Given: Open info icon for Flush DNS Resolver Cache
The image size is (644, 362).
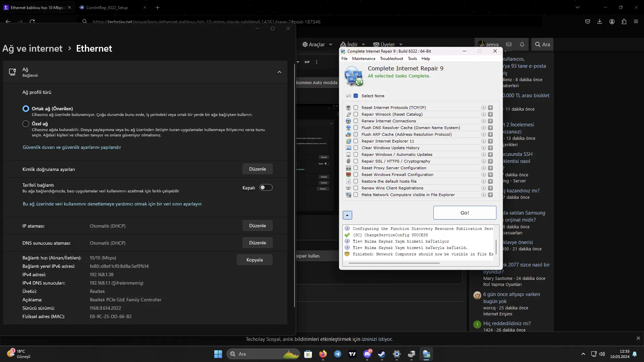Looking at the screenshot, I should (483, 128).
